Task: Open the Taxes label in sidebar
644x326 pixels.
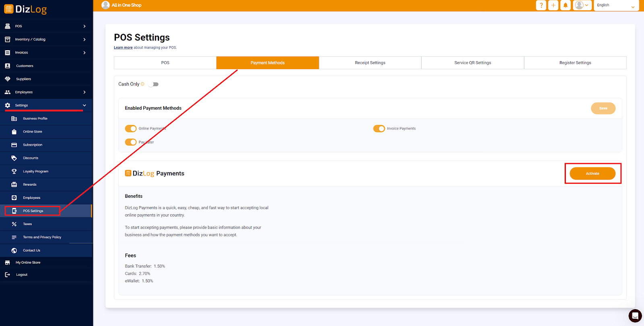Action: 27,224
